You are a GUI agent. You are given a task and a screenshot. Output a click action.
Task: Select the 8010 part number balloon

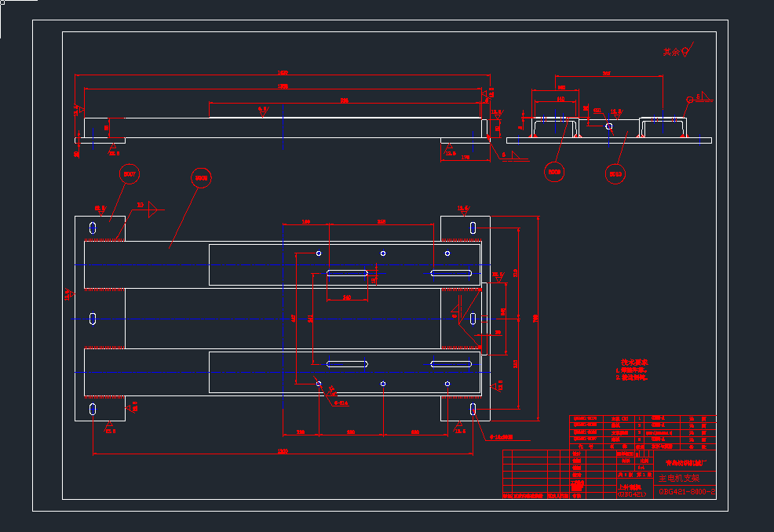pos(615,173)
